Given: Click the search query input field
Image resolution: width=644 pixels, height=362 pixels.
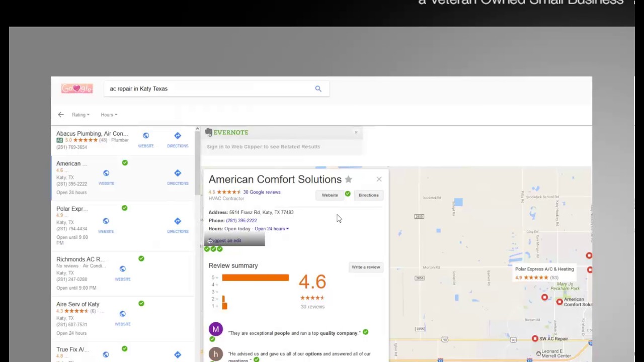Looking at the screenshot, I should pyautogui.click(x=206, y=89).
